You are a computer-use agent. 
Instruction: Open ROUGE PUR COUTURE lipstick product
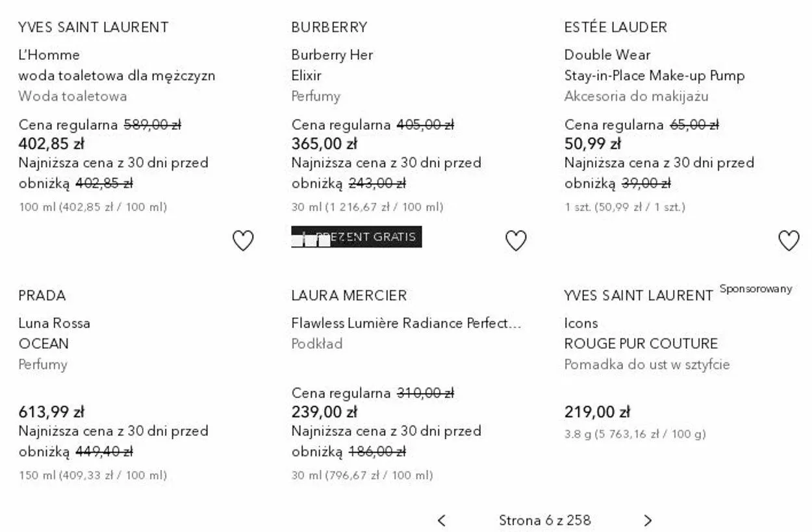(641, 344)
